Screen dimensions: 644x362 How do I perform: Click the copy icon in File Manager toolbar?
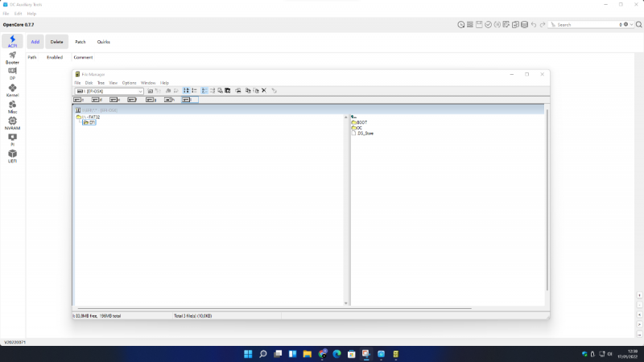(248, 91)
